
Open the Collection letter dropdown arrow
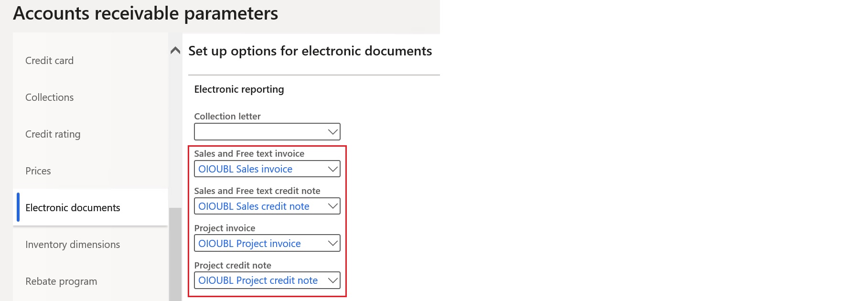333,132
